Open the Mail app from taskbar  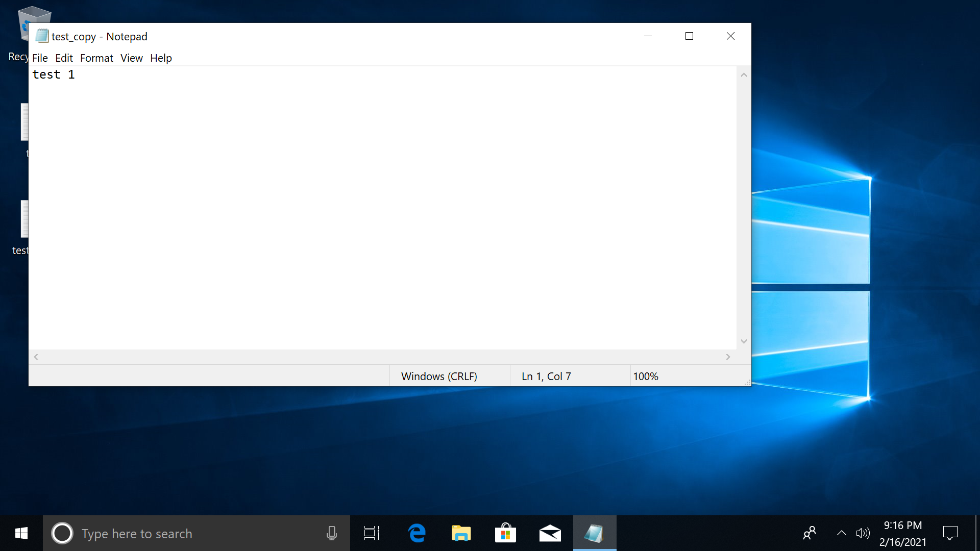[x=550, y=533]
